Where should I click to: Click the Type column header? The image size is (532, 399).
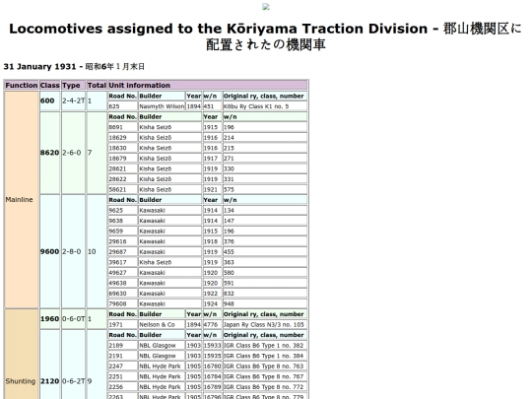click(73, 85)
